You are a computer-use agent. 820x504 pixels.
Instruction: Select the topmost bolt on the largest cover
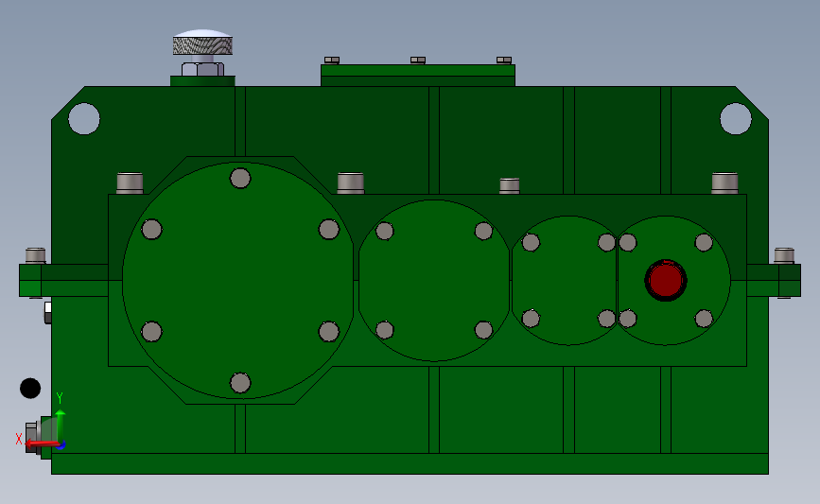[x=240, y=179]
